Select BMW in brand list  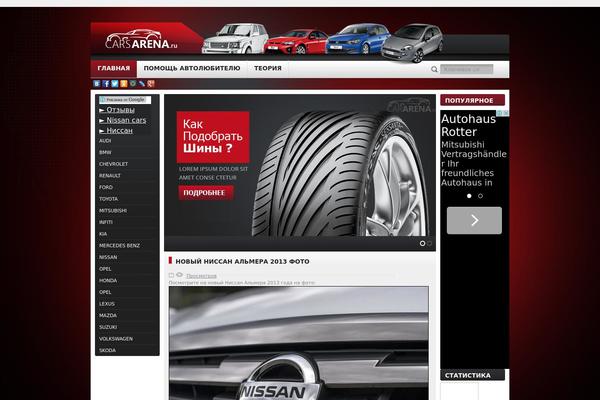(x=105, y=152)
